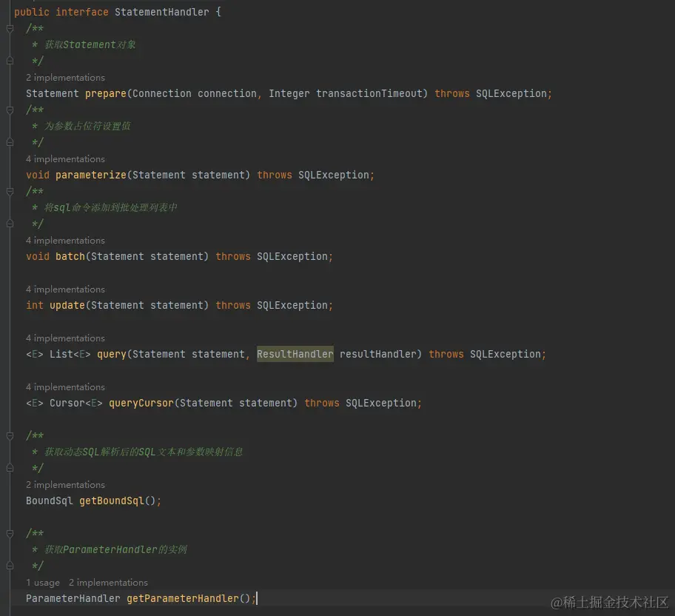Open '2 implementations' hint above the prepare method
The height and width of the screenshot is (616, 675).
click(65, 78)
